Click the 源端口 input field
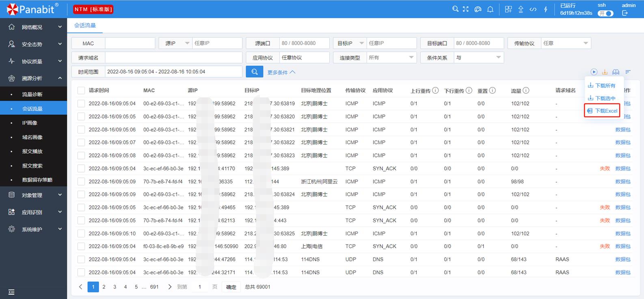The height and width of the screenshot is (299, 644). pos(304,43)
